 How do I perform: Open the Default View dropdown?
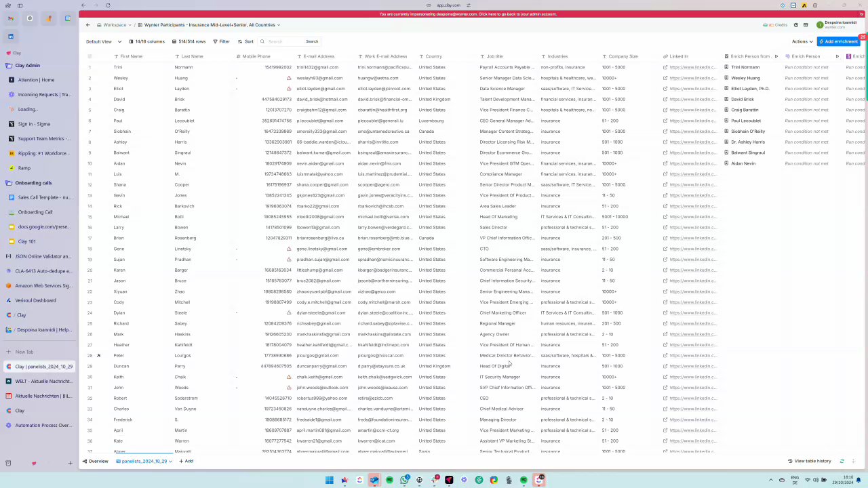pos(104,41)
